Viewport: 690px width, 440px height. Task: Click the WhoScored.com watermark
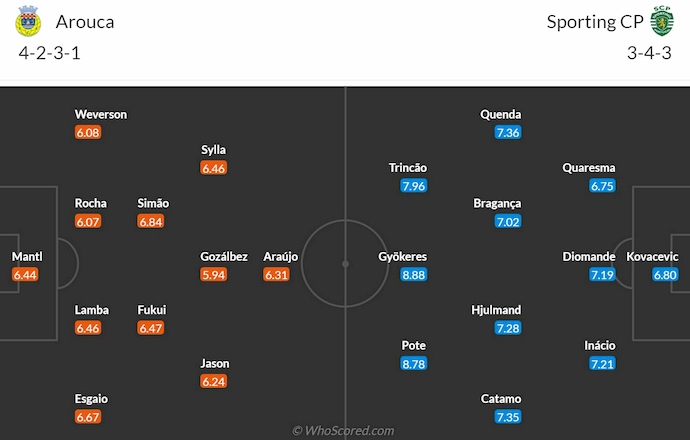(x=344, y=430)
